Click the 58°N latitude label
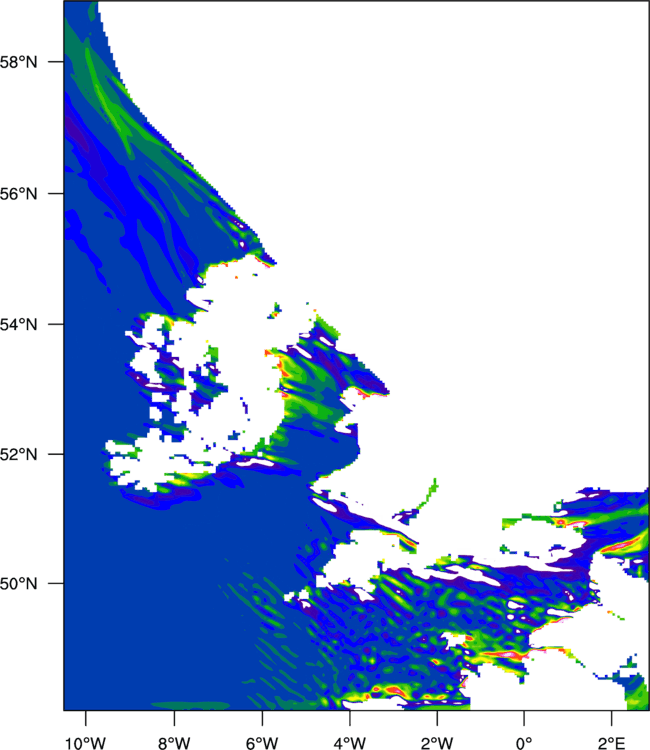The width and height of the screenshot is (650, 750). tap(18, 62)
